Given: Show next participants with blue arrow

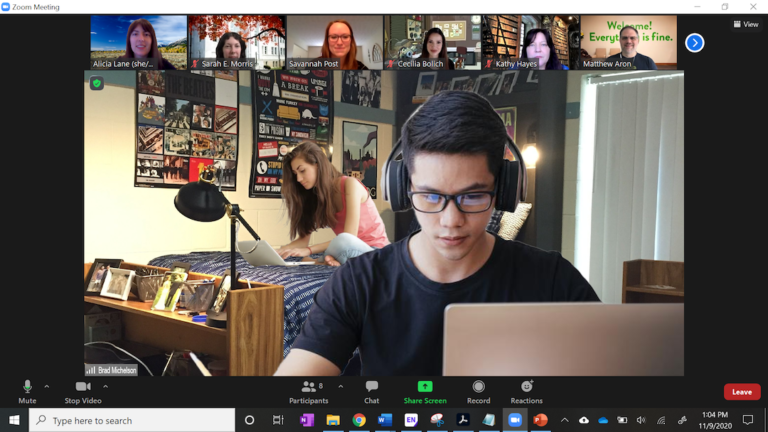Looking at the screenshot, I should click(695, 43).
